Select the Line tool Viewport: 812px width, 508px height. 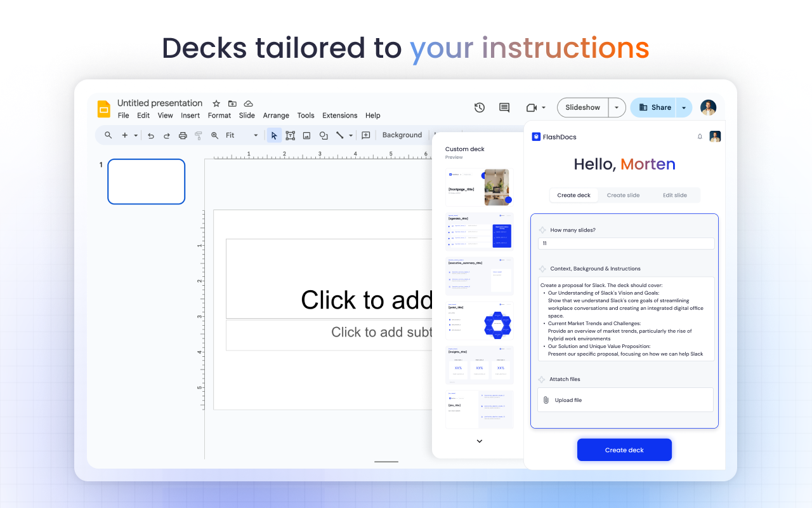coord(340,135)
